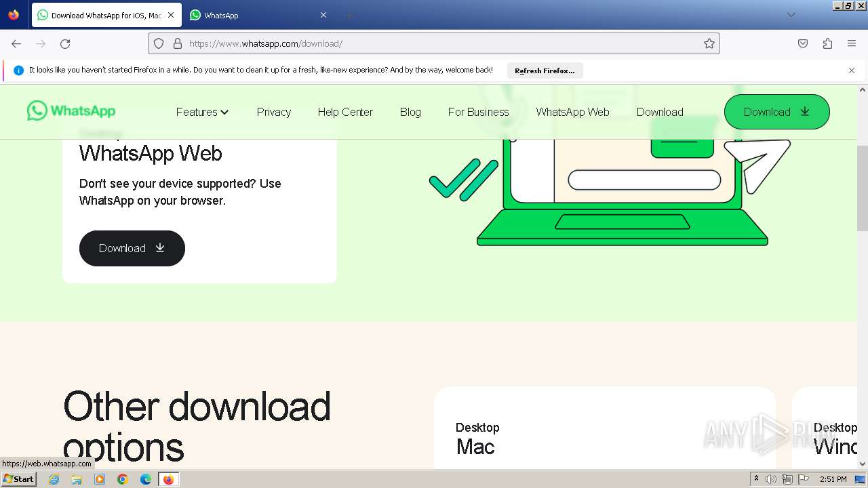Viewport: 868px width, 488px height.
Task: Open the Blog nav link
Action: [410, 112]
